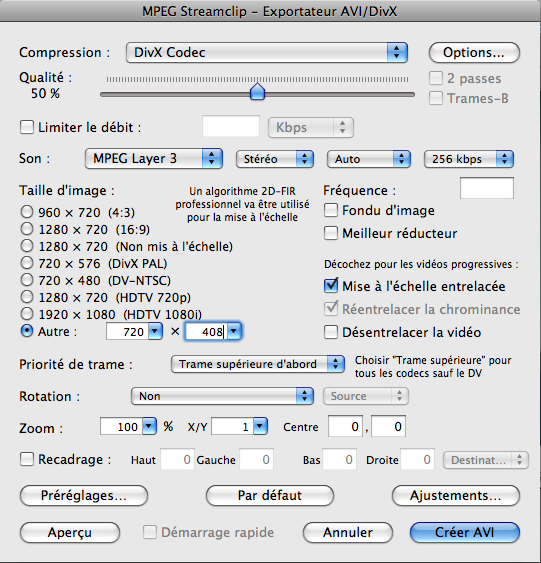Open the MPEG Layer 3 sound dropdown
The image size is (541, 563).
tap(154, 159)
